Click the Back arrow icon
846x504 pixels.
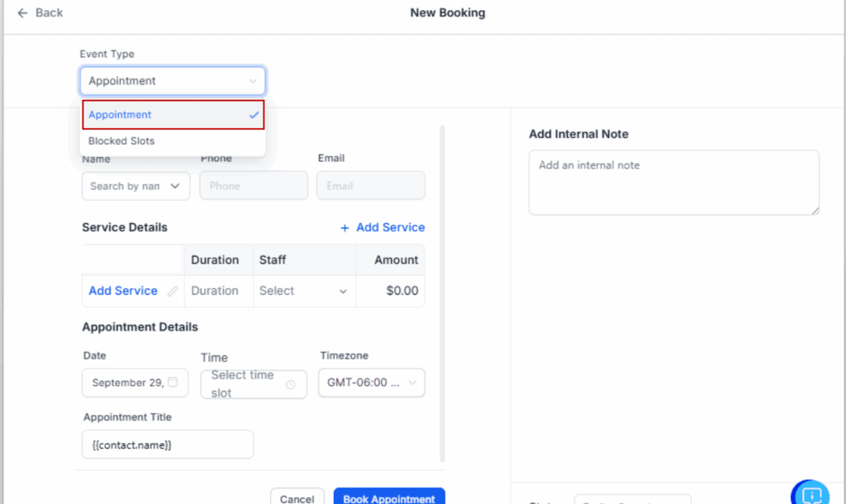[22, 12]
